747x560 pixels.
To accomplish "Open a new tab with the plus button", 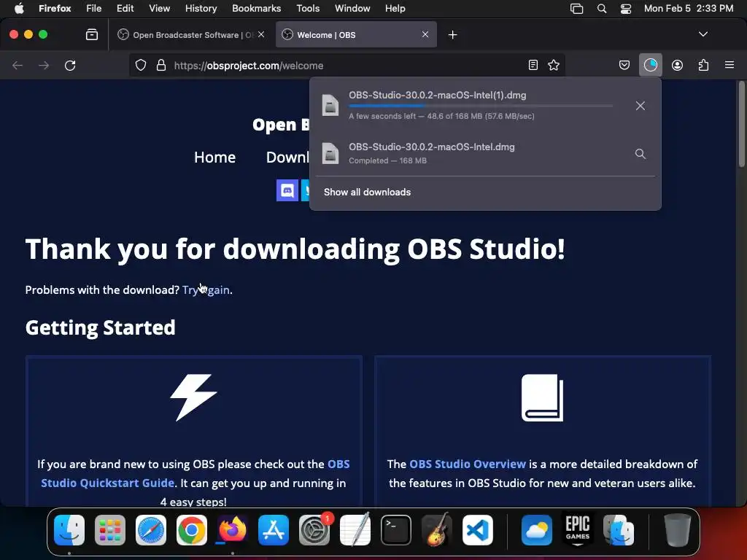I will pyautogui.click(x=452, y=35).
